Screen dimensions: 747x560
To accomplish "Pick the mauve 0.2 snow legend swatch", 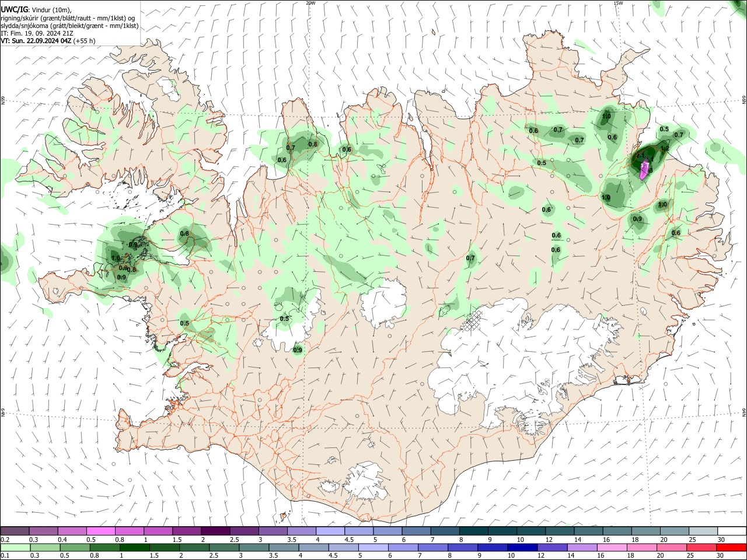I will pyautogui.click(x=15, y=531).
